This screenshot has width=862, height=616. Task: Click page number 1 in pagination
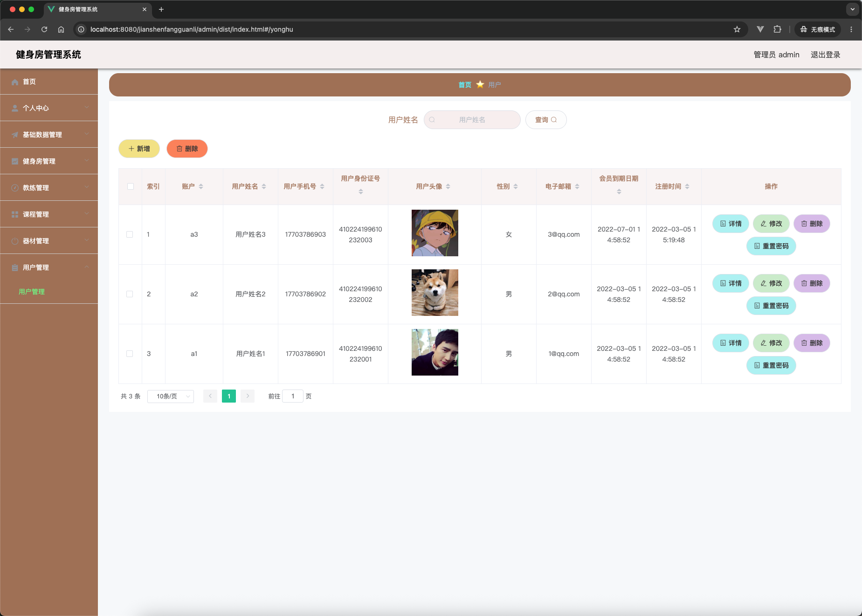(x=229, y=396)
